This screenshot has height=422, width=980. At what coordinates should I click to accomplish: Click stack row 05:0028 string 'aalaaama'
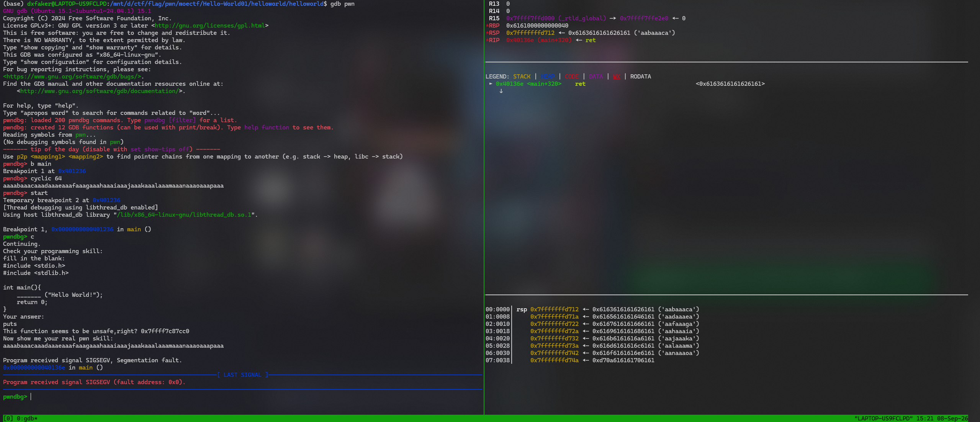coord(679,346)
